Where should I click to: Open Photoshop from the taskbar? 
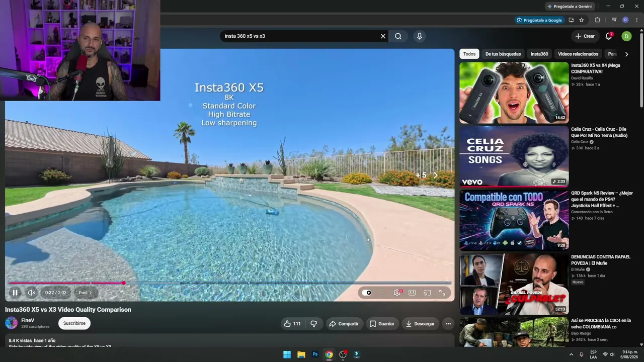point(315,354)
